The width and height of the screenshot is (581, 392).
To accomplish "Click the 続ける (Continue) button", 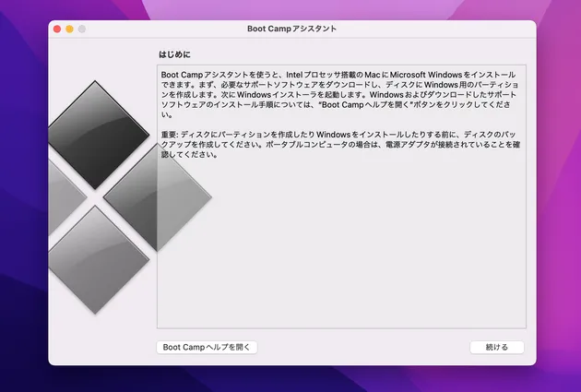I will 497,347.
